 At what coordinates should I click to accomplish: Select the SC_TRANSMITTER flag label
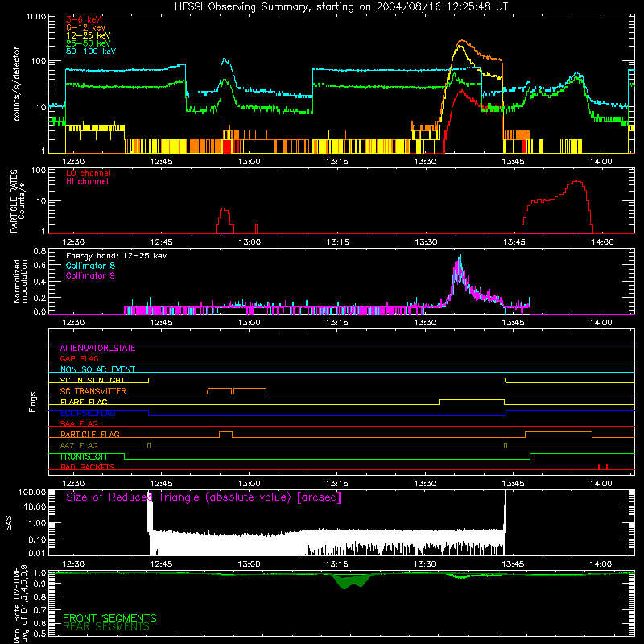(93, 391)
